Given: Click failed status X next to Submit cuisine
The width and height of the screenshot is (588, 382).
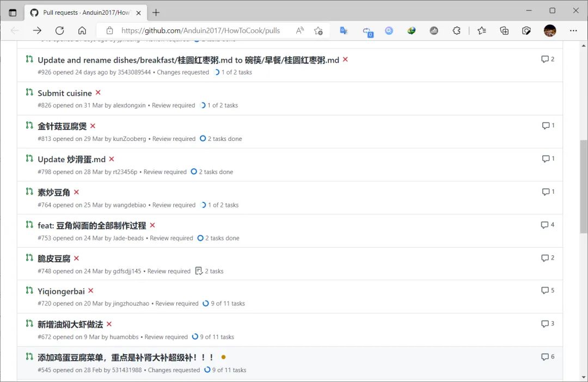Looking at the screenshot, I should [x=98, y=93].
